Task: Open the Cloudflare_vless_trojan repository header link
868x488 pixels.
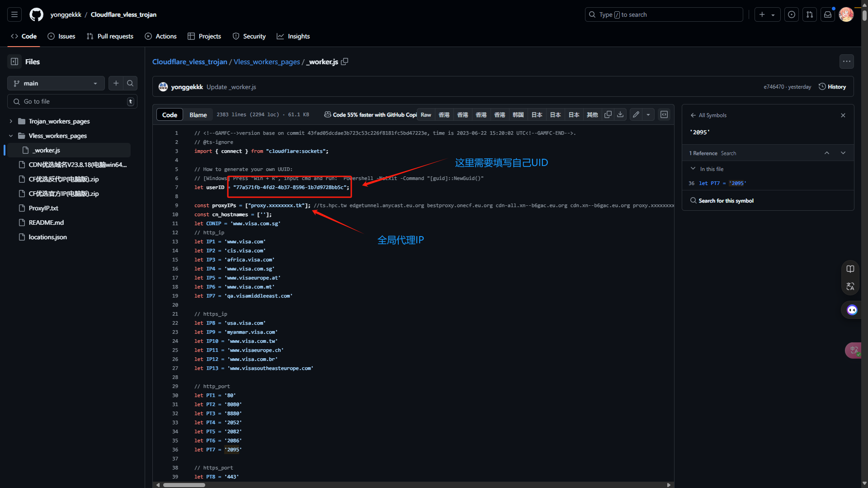Action: click(123, 14)
